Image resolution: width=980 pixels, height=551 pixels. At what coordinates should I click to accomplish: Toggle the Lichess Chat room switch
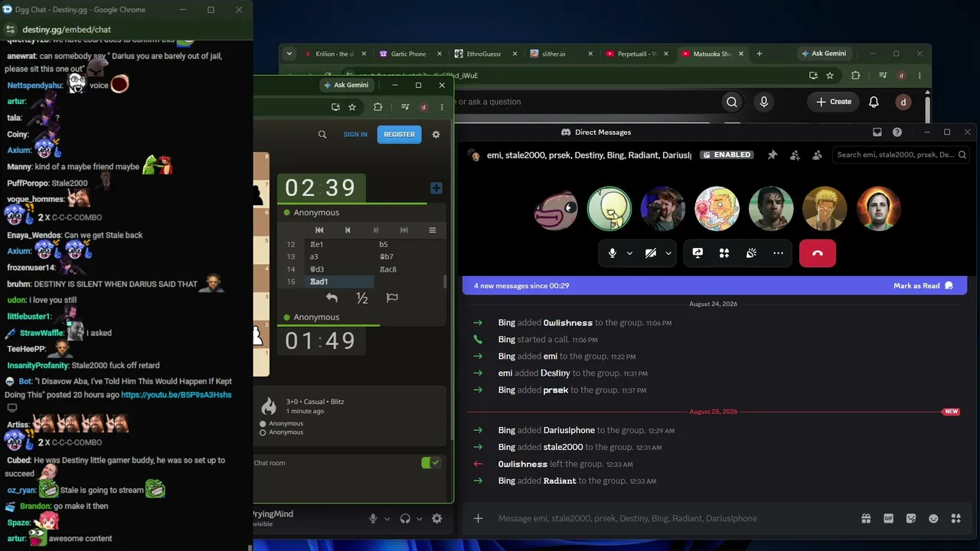[431, 463]
